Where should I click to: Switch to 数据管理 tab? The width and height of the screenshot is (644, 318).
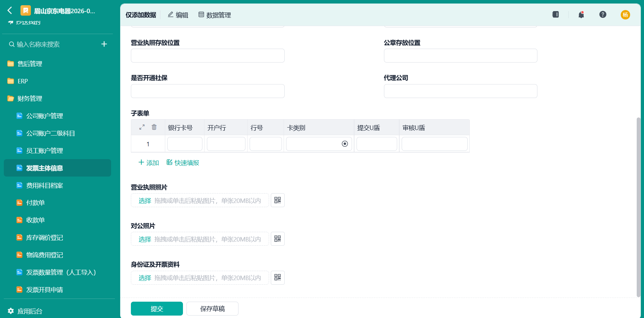[x=215, y=15]
